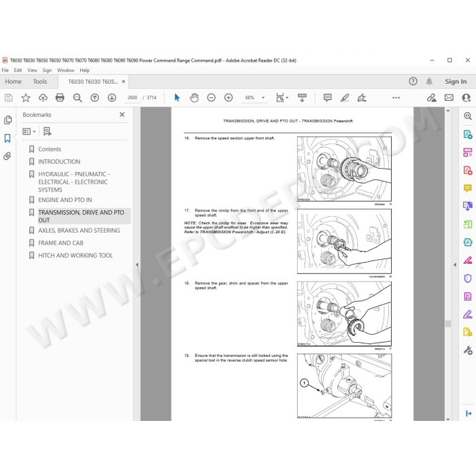Click the Save file icon in toolbar
The image size is (476, 476).
tap(8, 98)
